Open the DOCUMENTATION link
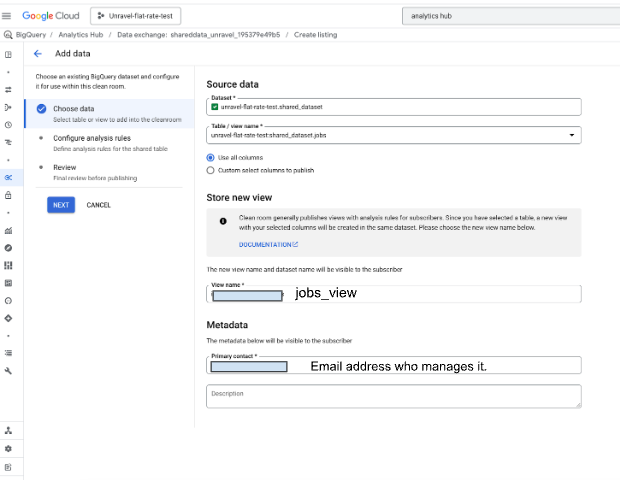Image resolution: width=620 pixels, height=480 pixels. 268,244
